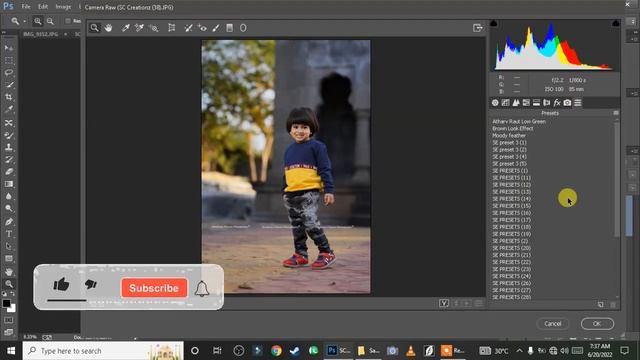Click the Windows search box
640x360 pixels.
pos(103,351)
